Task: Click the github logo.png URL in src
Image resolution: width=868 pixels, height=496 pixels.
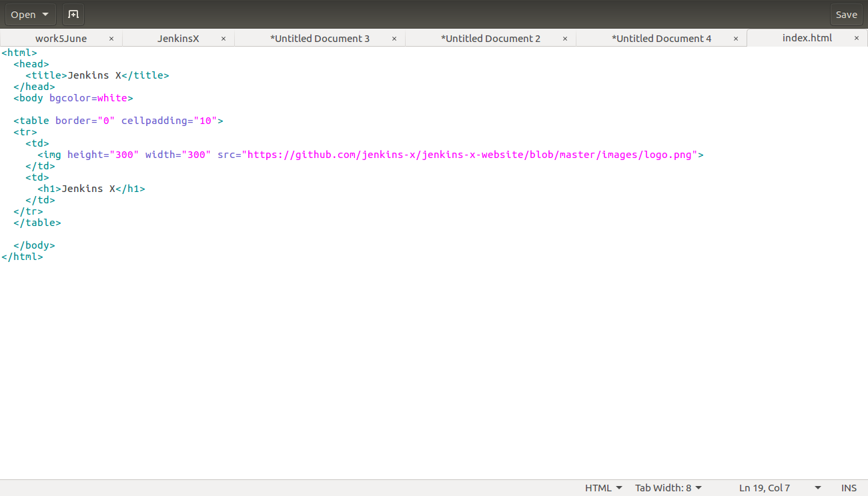Action: [472, 155]
